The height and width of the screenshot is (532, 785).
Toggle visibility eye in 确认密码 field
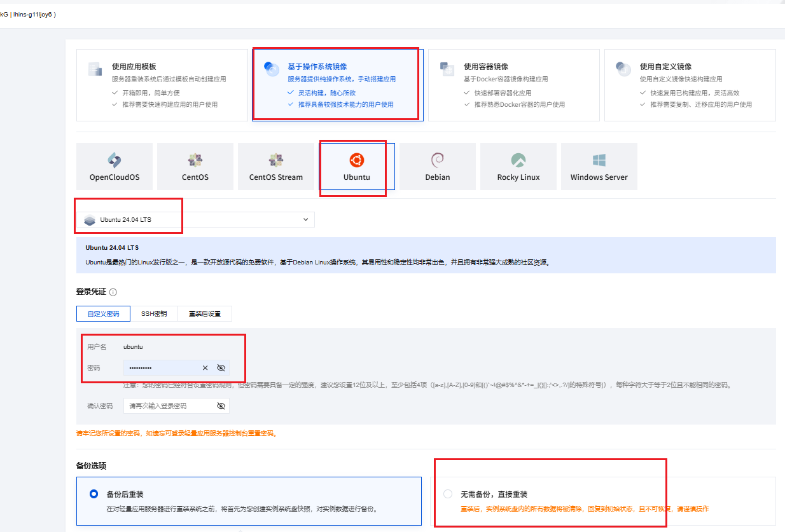pyautogui.click(x=221, y=406)
